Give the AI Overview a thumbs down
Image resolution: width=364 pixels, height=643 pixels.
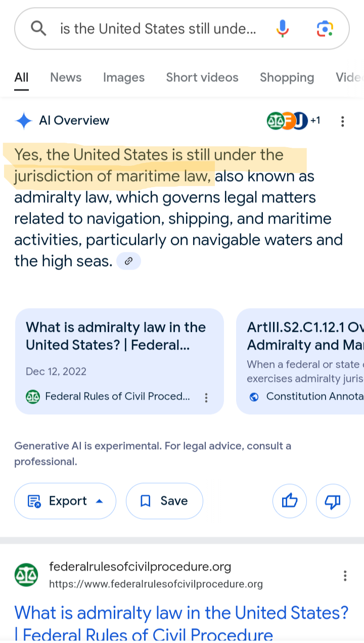pyautogui.click(x=333, y=501)
